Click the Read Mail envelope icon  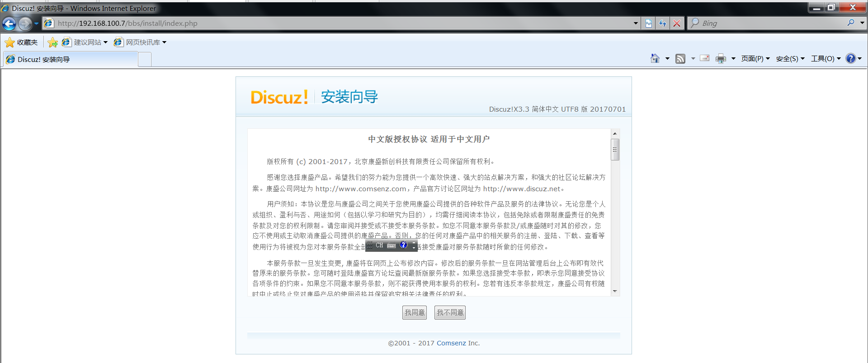click(x=705, y=58)
